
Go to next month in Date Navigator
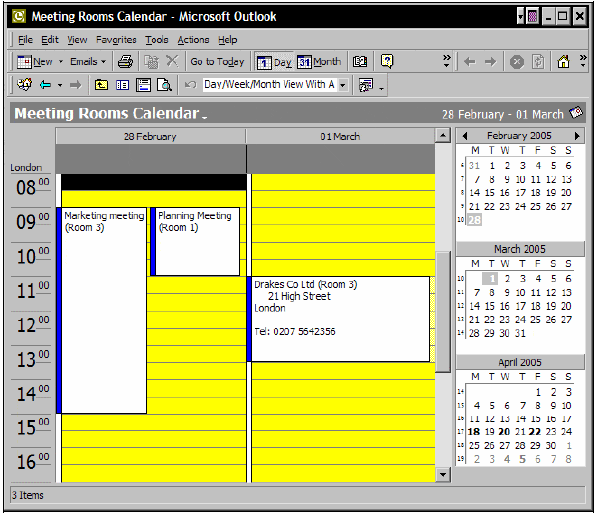pyautogui.click(x=576, y=135)
